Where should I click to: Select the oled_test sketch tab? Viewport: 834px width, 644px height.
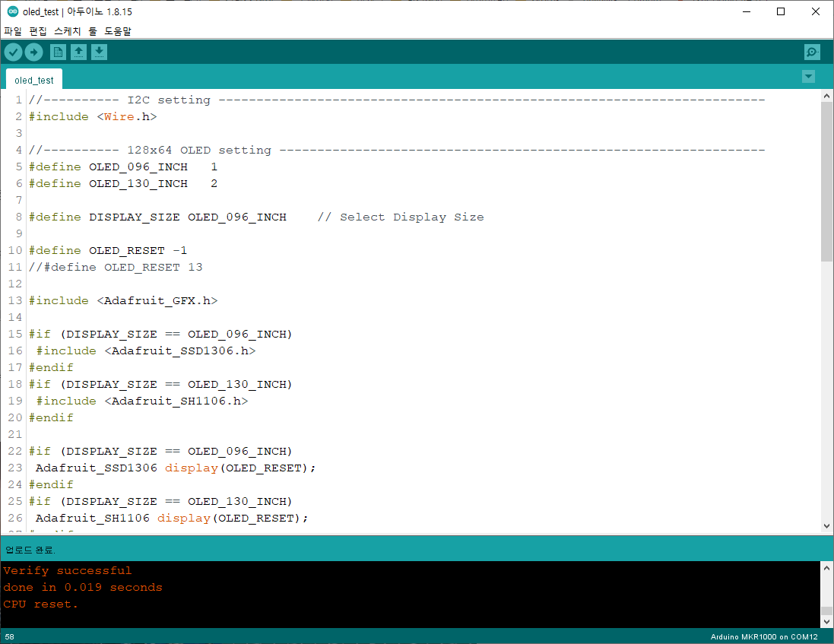[x=34, y=80]
